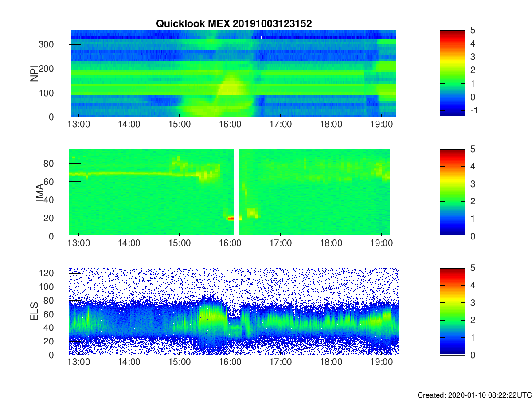Click the 18:00 label under ELS plot
The image size is (532, 399).
(331, 362)
